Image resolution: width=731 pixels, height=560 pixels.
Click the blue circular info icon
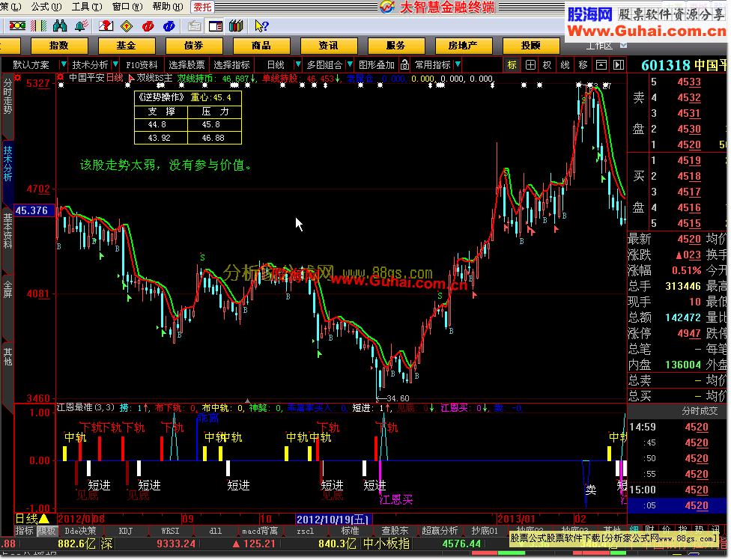[x=169, y=26]
